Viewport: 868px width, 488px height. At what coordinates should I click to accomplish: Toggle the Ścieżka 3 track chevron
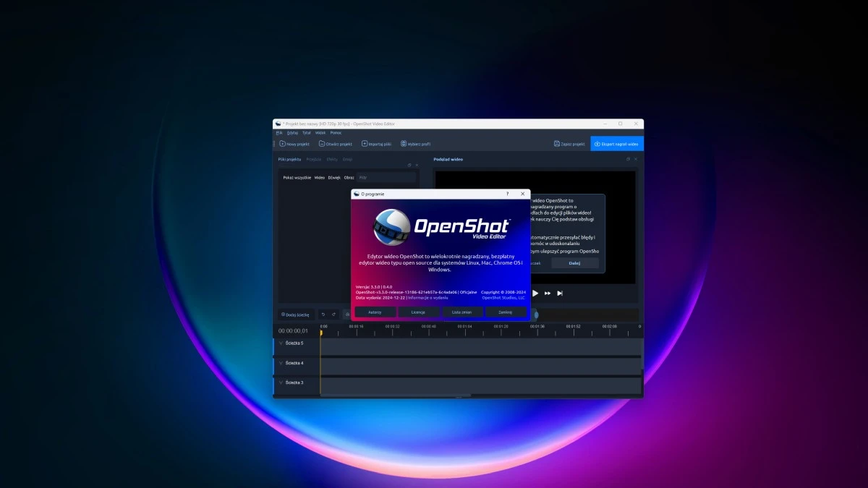(281, 382)
